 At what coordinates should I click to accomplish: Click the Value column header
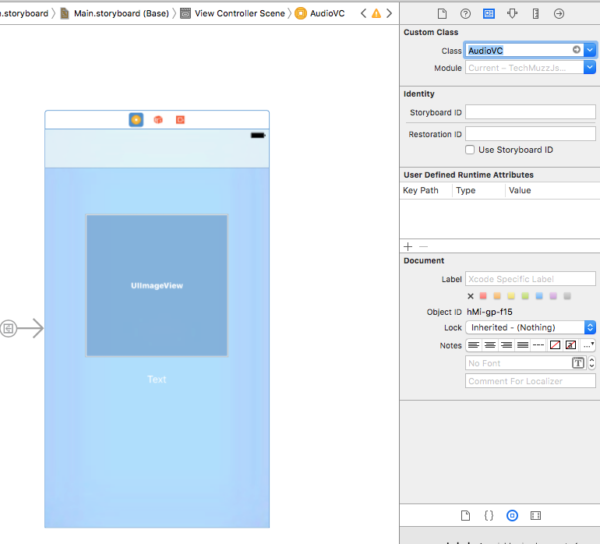520,190
